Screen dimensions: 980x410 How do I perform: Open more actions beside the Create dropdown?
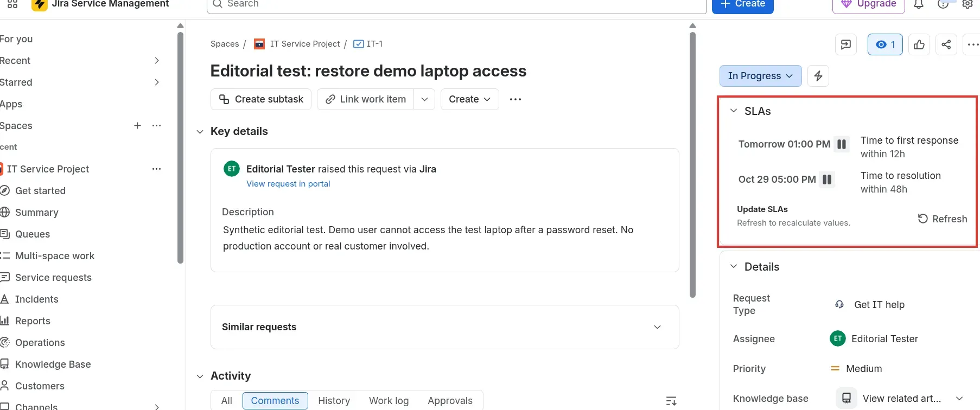tap(516, 99)
